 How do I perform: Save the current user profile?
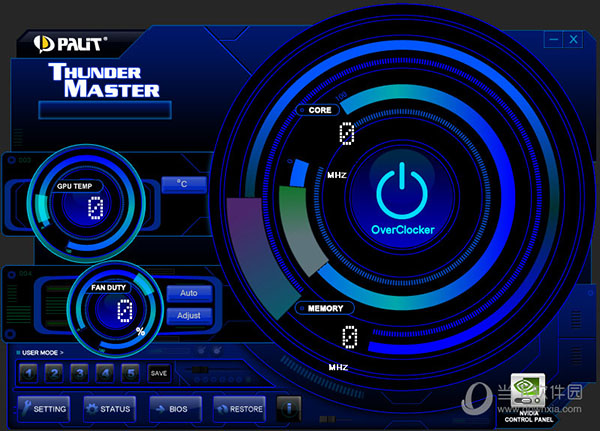(159, 373)
